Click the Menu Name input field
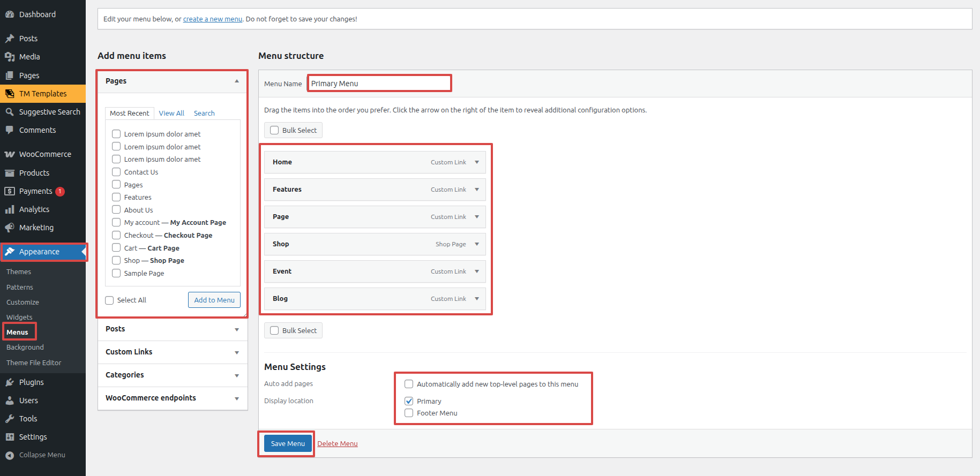The height and width of the screenshot is (476, 980). pos(379,84)
